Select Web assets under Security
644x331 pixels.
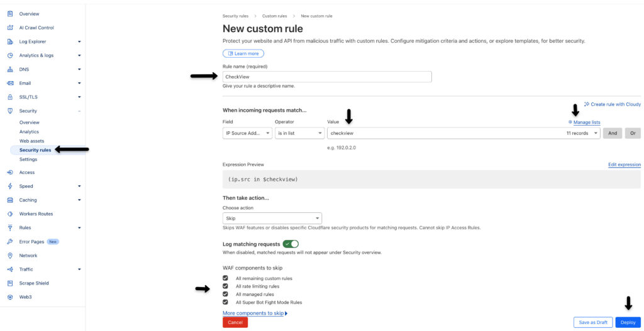click(x=31, y=141)
